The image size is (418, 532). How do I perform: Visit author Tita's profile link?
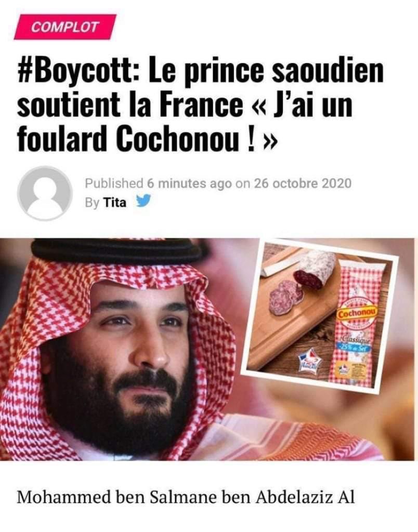coord(114,203)
